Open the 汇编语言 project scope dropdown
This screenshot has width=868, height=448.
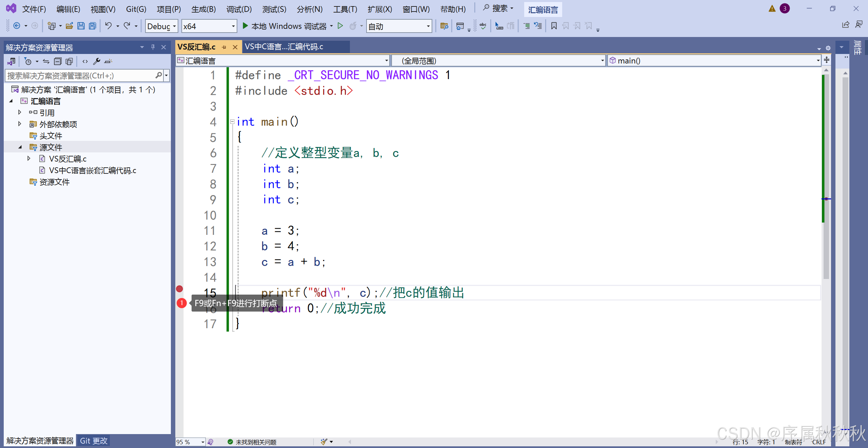click(x=282, y=61)
